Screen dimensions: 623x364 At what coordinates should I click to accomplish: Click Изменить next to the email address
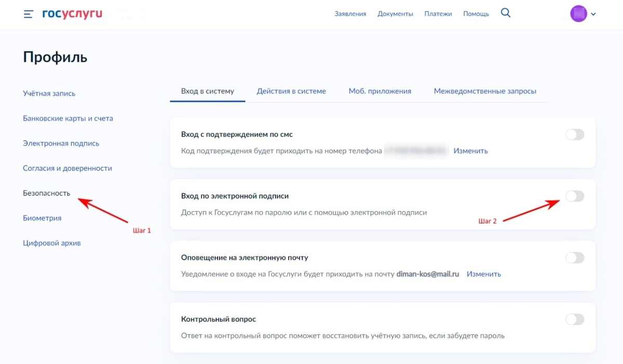[x=484, y=274]
